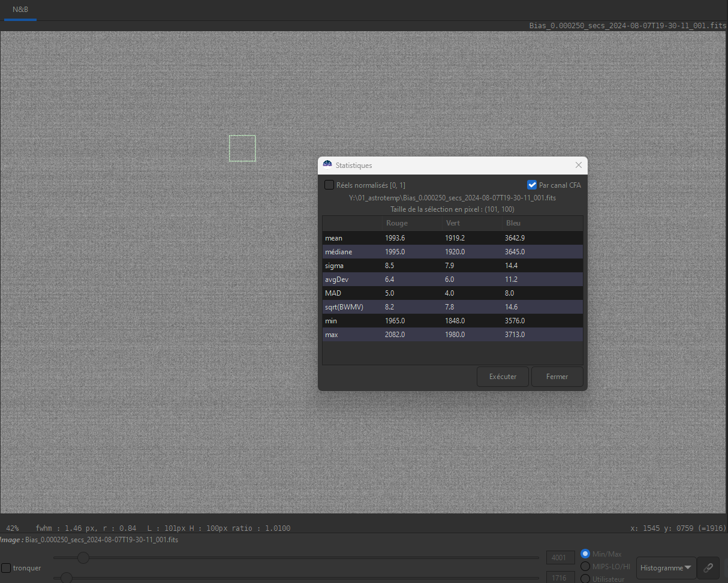Click the Taille de la sélection text
Image resolution: width=728 pixels, height=583 pixels.
[x=453, y=209]
